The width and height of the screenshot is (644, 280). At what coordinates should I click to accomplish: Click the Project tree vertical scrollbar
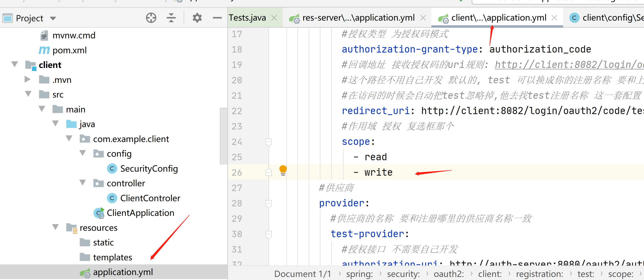tap(223, 136)
